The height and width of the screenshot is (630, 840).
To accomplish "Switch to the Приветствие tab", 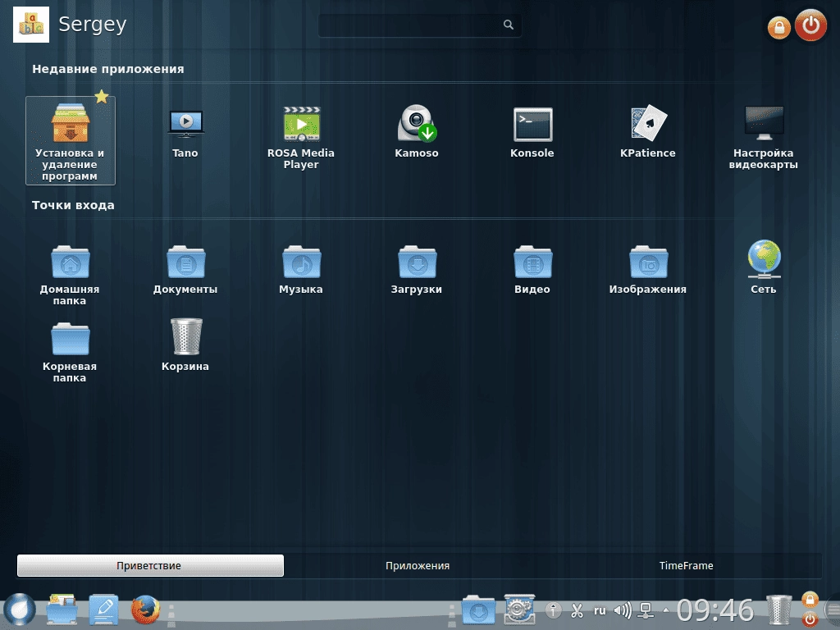I will [x=151, y=566].
